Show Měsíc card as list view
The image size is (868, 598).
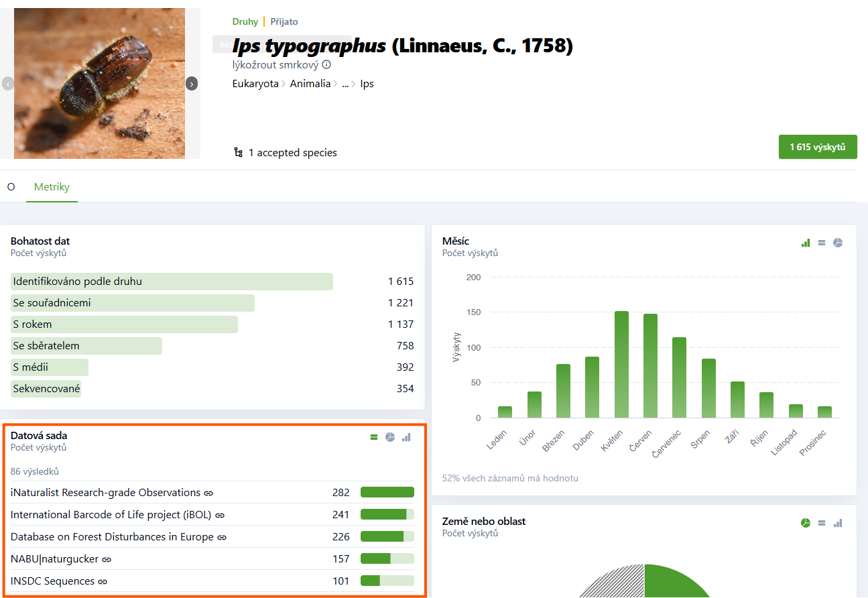[822, 243]
